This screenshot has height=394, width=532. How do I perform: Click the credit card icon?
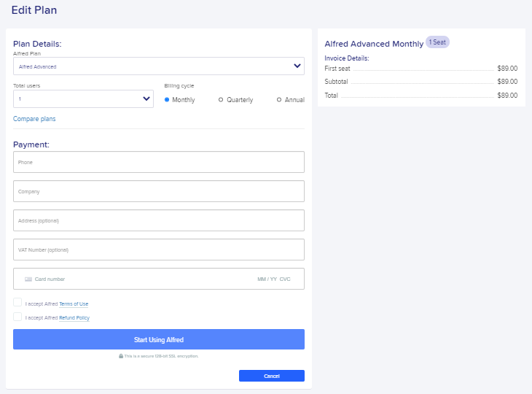click(x=28, y=279)
